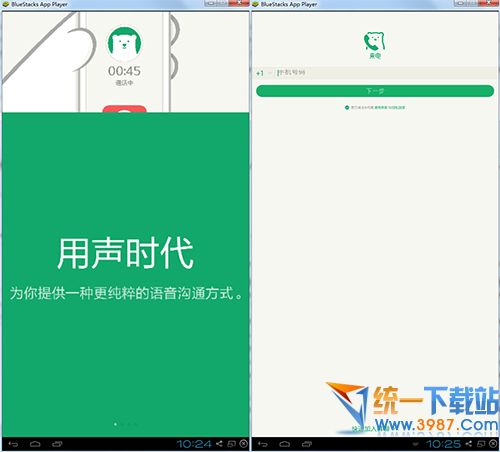Click the circled X icon in right player
The image size is (500, 452).
(493, 444)
